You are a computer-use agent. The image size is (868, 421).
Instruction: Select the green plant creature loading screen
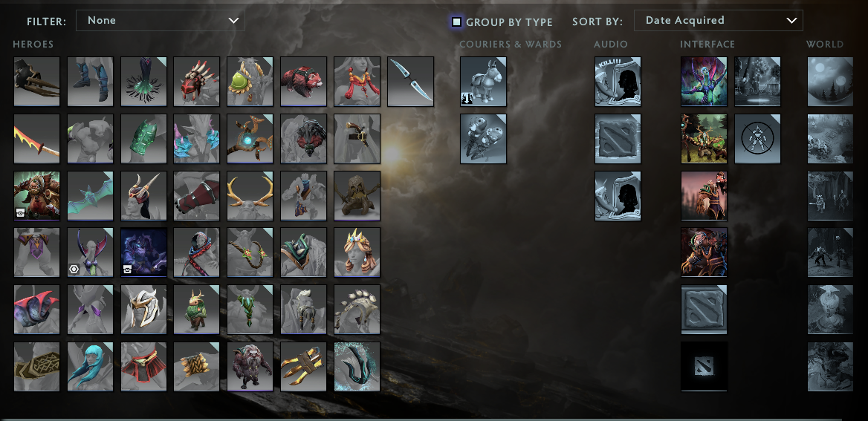705,139
